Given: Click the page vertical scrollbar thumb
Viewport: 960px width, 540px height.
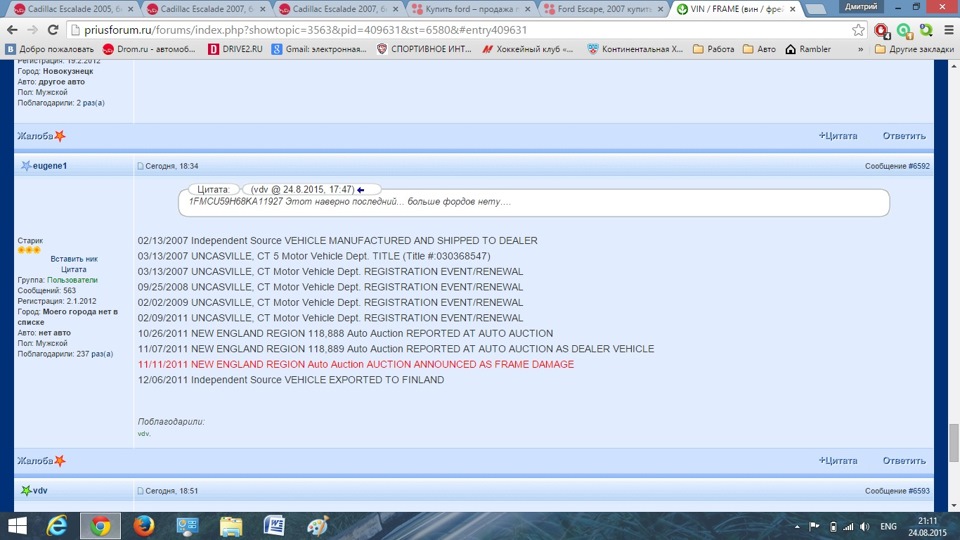Looking at the screenshot, I should click(954, 443).
